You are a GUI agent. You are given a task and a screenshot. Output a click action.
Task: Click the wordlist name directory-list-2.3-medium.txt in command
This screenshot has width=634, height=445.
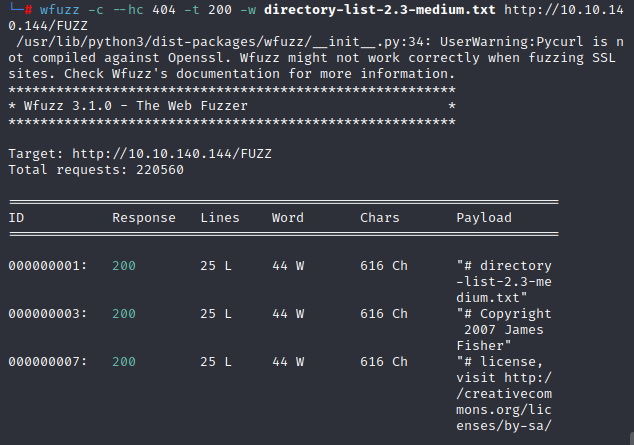coord(380,10)
